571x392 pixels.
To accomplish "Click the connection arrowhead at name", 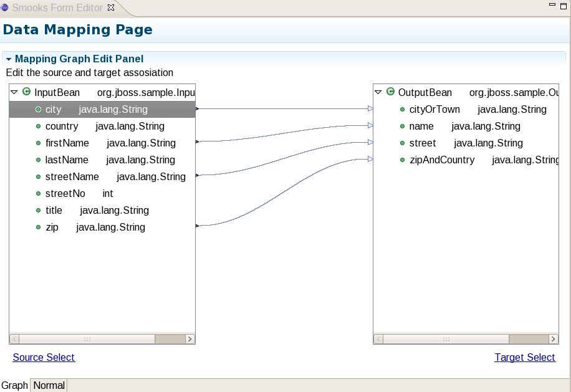I will (370, 125).
